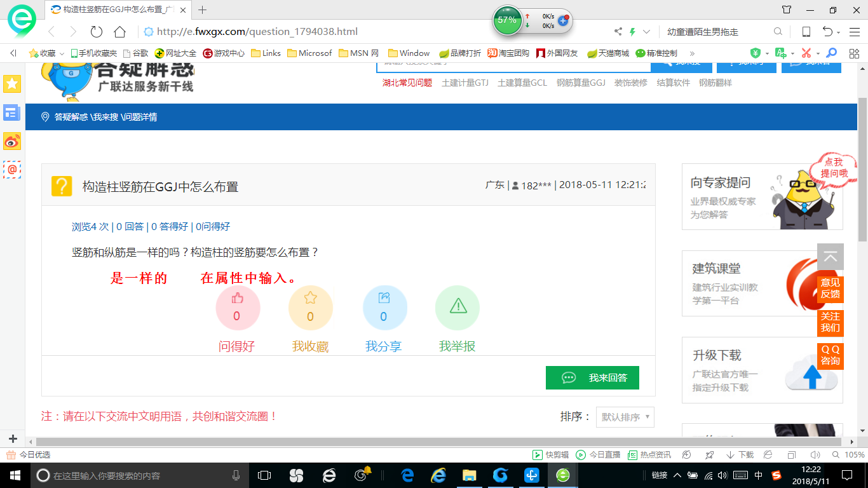Viewport: 868px width, 488px height.
Task: Open the 钢筋算量GGJ link
Action: coord(581,83)
